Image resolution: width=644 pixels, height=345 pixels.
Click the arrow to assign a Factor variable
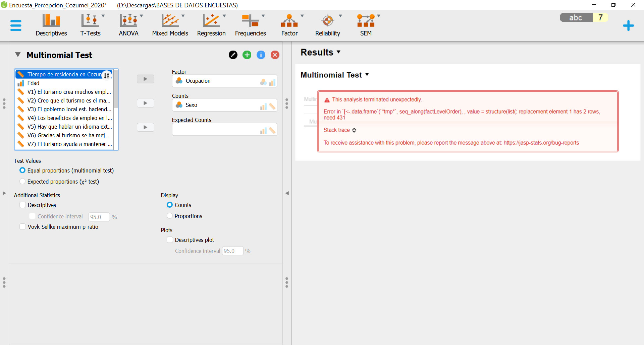coord(145,79)
